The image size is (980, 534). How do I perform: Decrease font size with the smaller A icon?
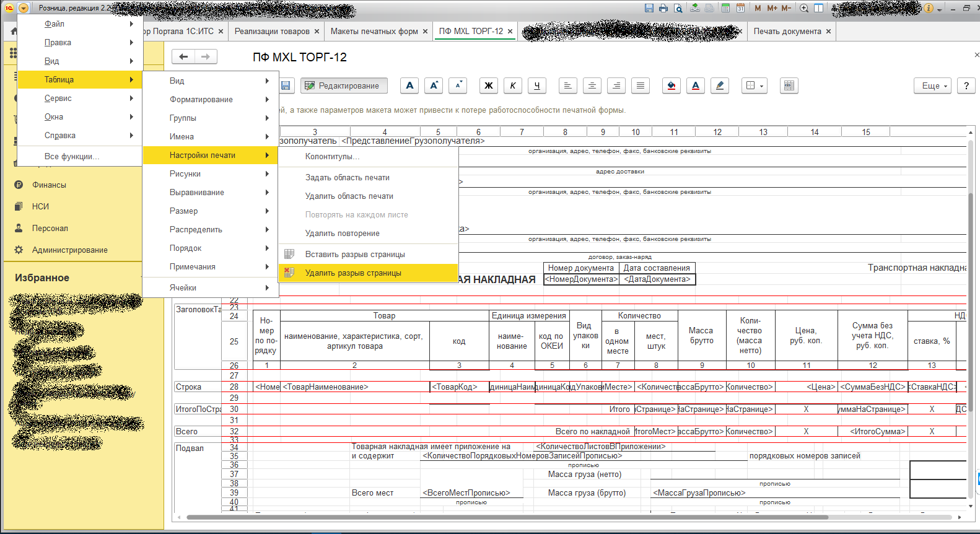pos(458,85)
